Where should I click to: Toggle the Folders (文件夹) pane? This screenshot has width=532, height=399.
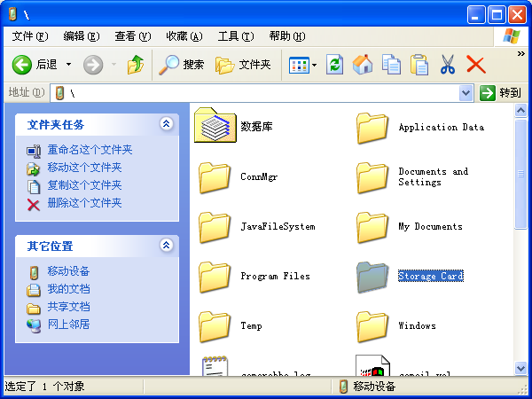[x=243, y=65]
